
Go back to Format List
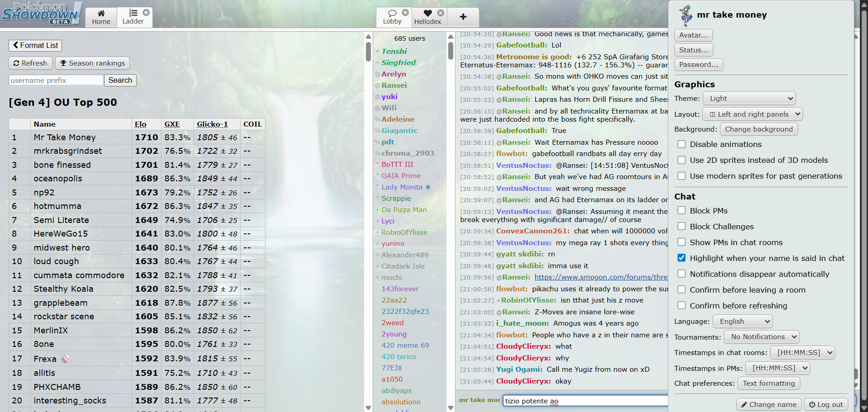click(35, 45)
